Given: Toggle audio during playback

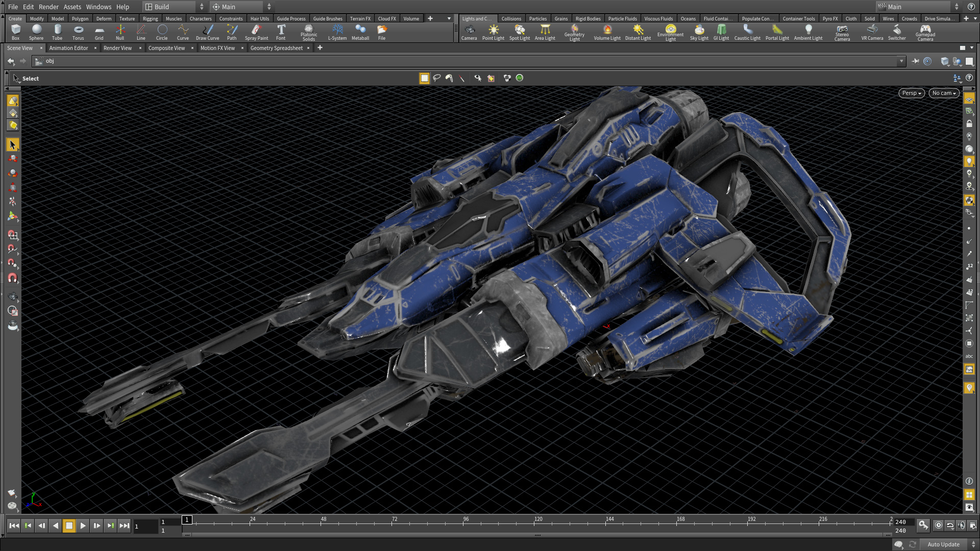Looking at the screenshot, I should tap(961, 525).
